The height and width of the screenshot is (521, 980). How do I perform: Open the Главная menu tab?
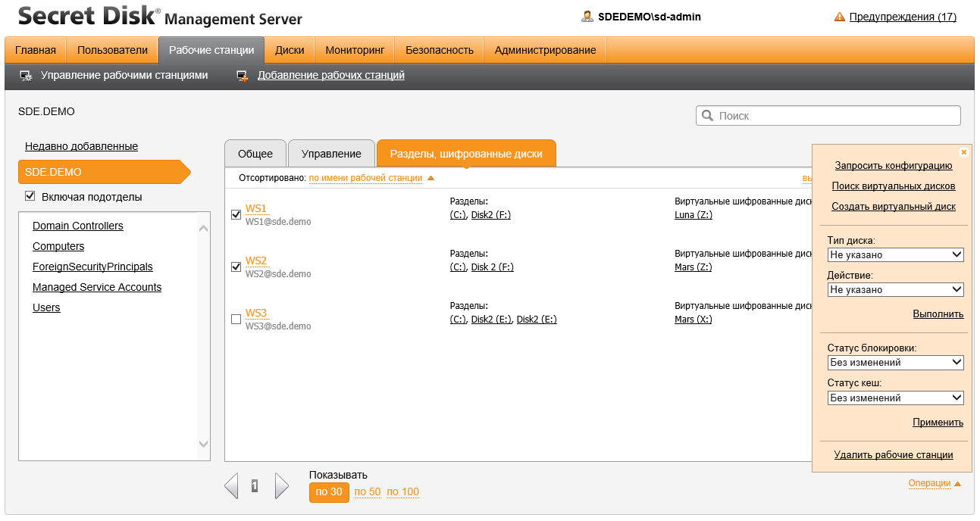point(36,50)
